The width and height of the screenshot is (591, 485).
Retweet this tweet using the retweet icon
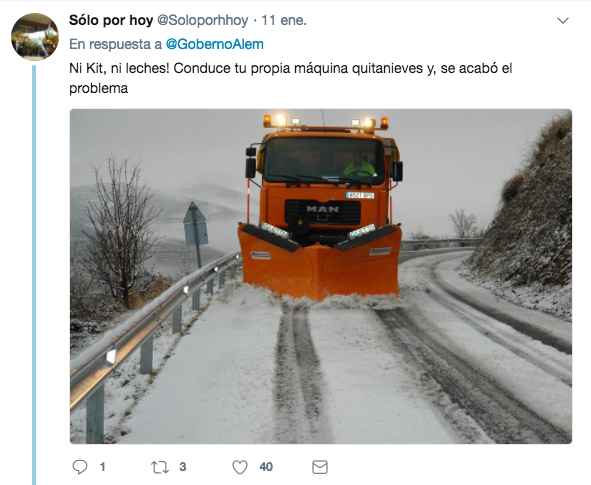[x=160, y=467]
